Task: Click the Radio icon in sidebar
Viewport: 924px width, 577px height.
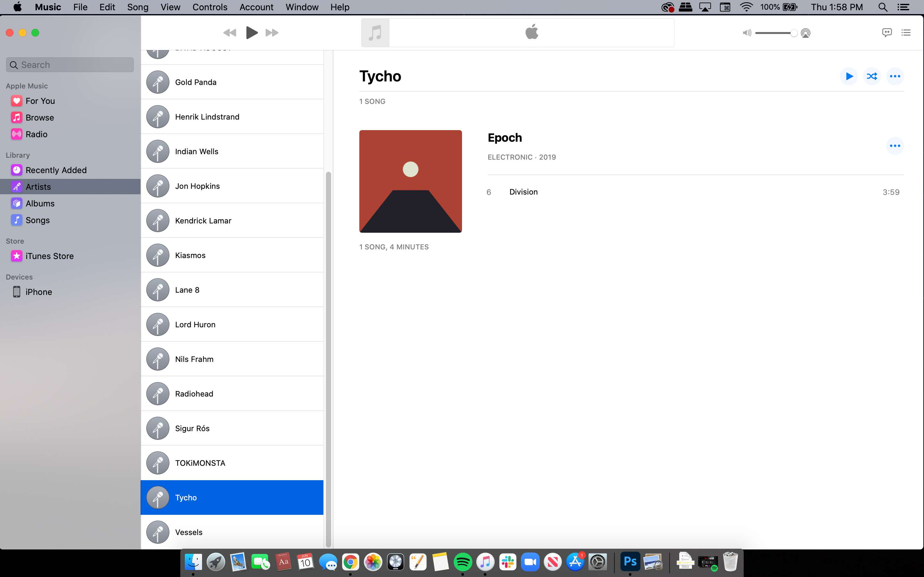Action: point(17,134)
